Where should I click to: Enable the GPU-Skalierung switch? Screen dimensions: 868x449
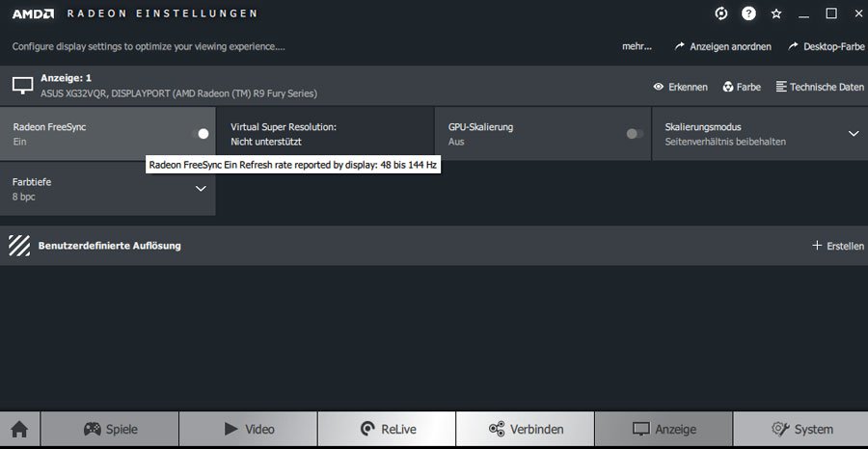coord(635,133)
